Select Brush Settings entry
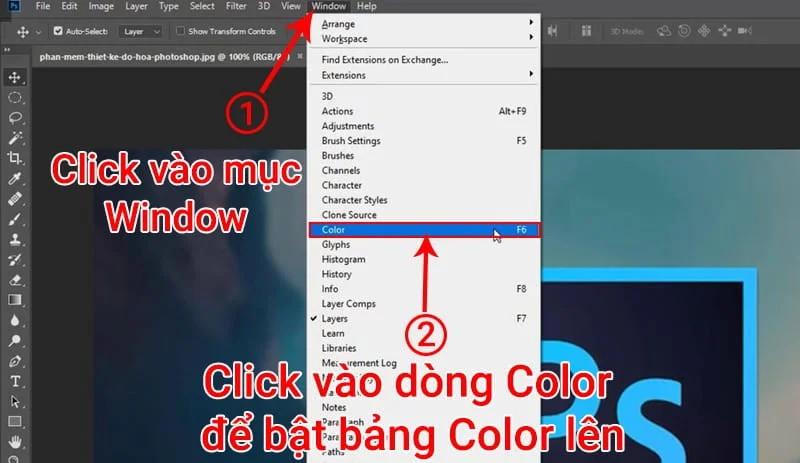 pyautogui.click(x=424, y=140)
